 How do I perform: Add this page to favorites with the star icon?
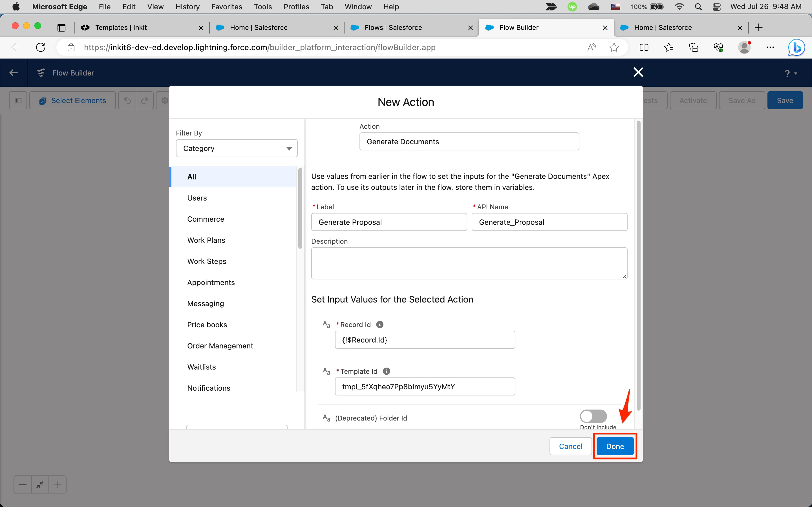pos(614,47)
